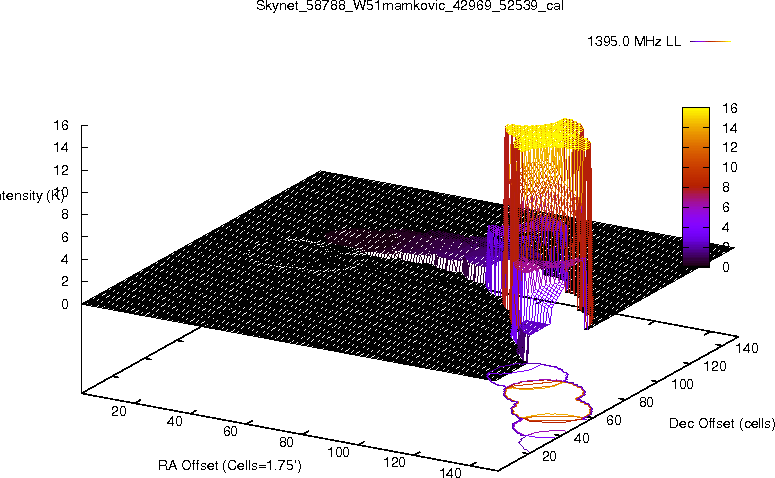775x478 pixels.
Task: Click Dec Offset tick label 100
Action: pyautogui.click(x=682, y=384)
